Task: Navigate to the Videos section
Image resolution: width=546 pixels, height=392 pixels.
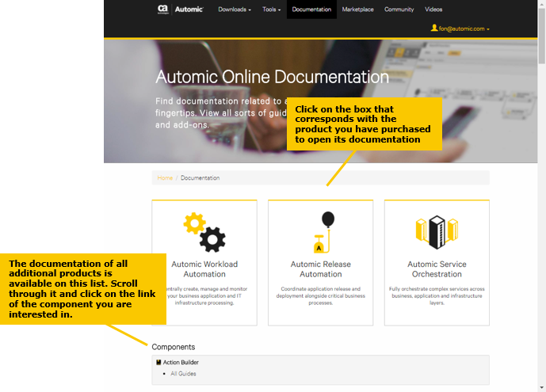Action: [433, 10]
